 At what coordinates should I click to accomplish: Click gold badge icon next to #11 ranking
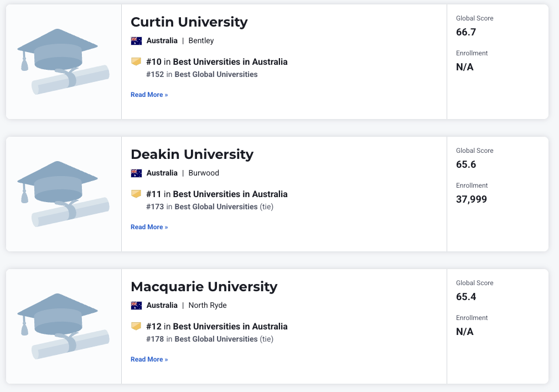[136, 194]
